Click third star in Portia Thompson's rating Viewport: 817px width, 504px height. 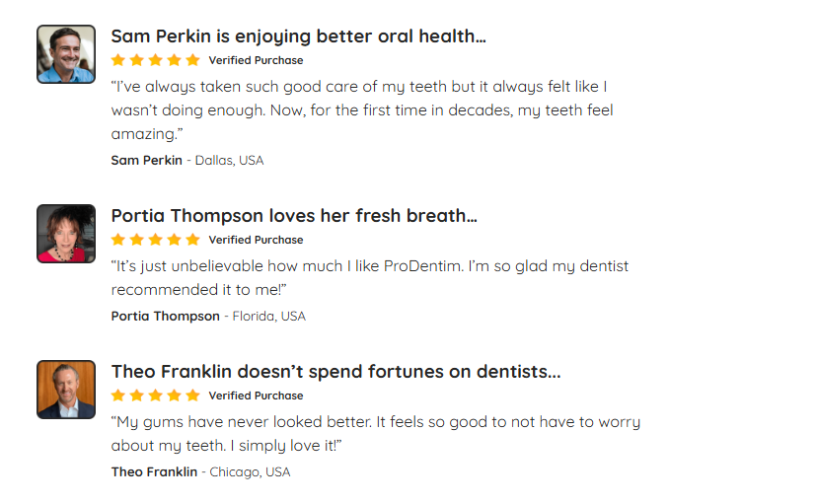[x=156, y=240]
